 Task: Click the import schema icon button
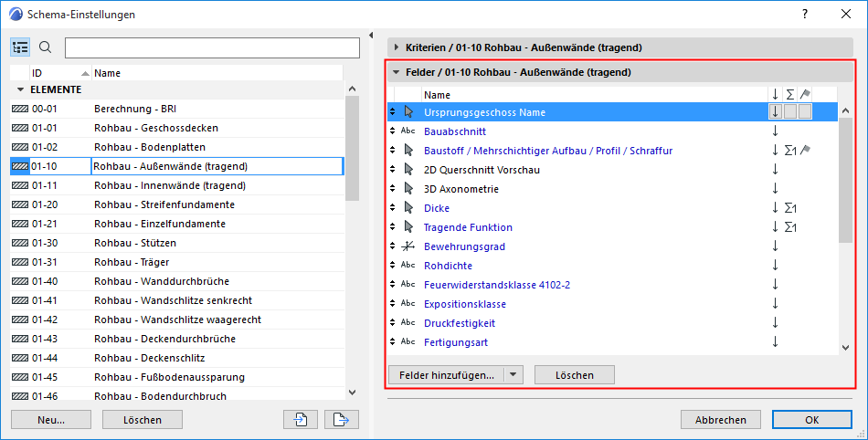300,420
